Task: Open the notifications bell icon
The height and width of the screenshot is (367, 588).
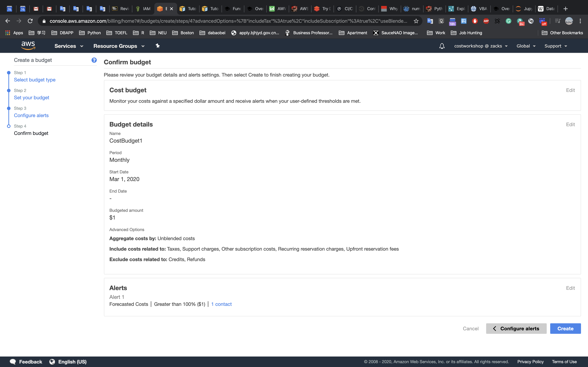Action: click(x=442, y=46)
